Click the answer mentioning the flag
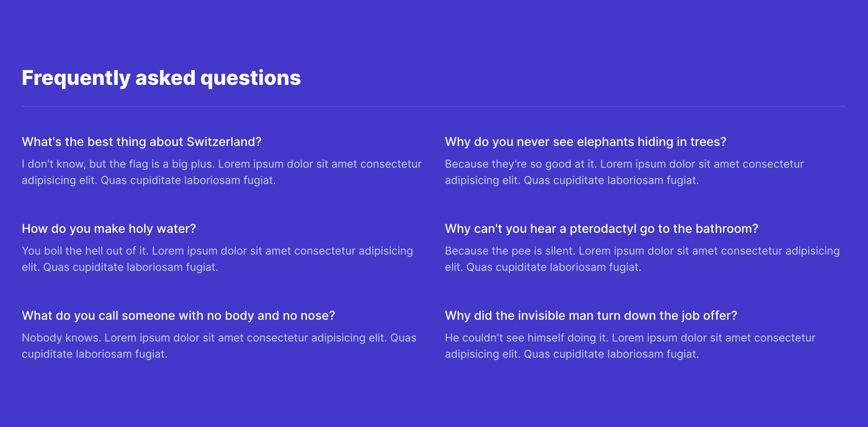868x427 pixels. click(x=221, y=172)
